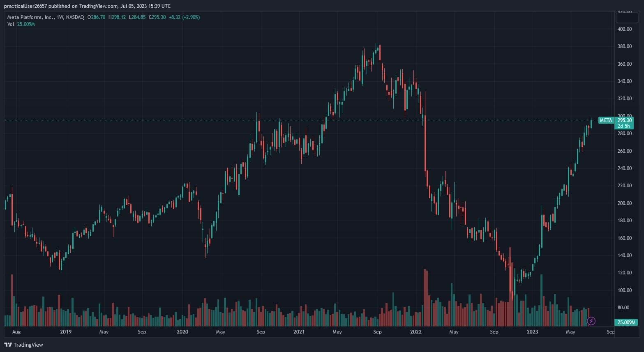
Task: Click the empty box atop the price axis
Action: tap(627, 18)
